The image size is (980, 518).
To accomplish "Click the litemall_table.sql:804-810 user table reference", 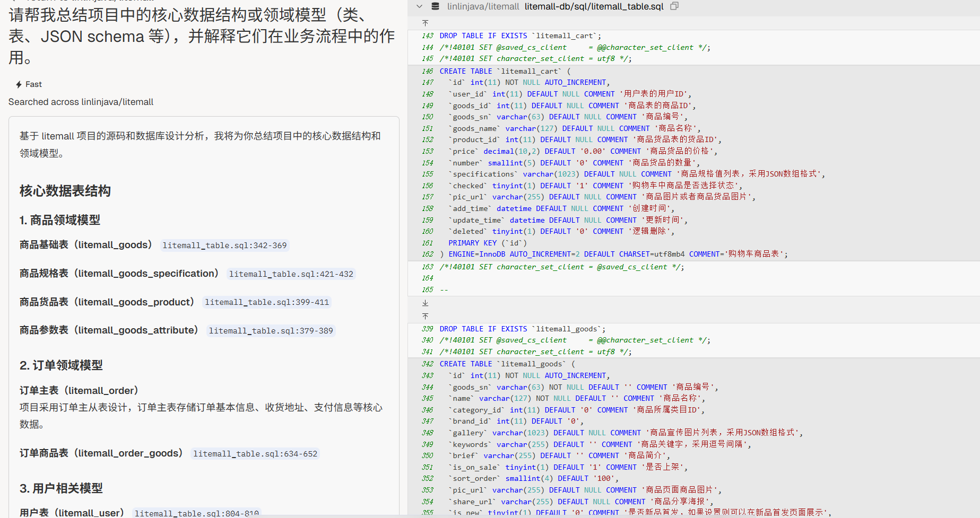I will 196,513.
